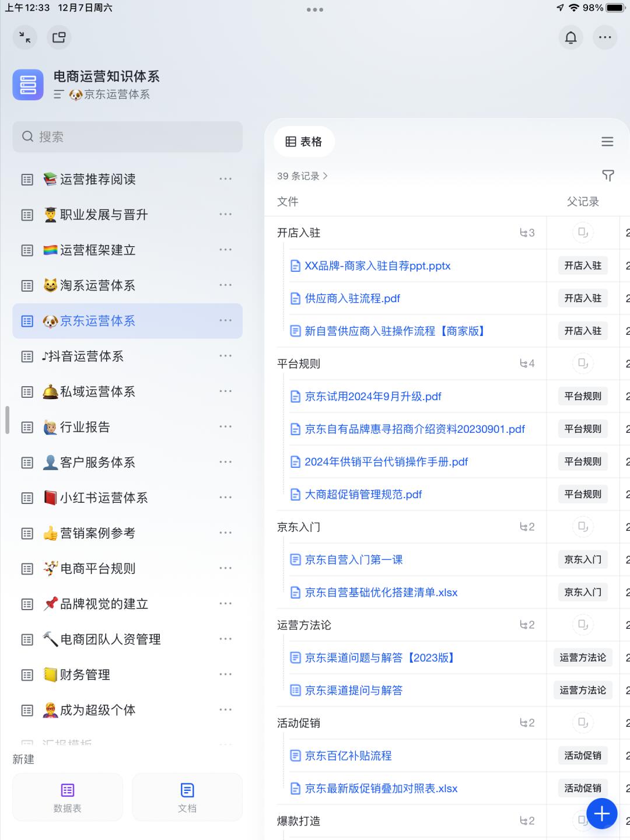Create new 数据表
630x840 pixels.
coord(68,797)
